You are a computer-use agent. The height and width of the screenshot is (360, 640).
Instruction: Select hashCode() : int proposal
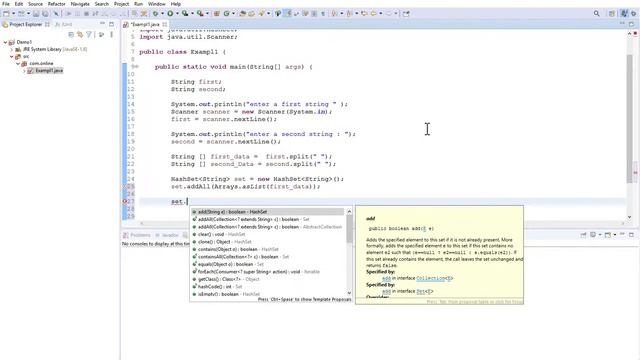click(x=267, y=287)
